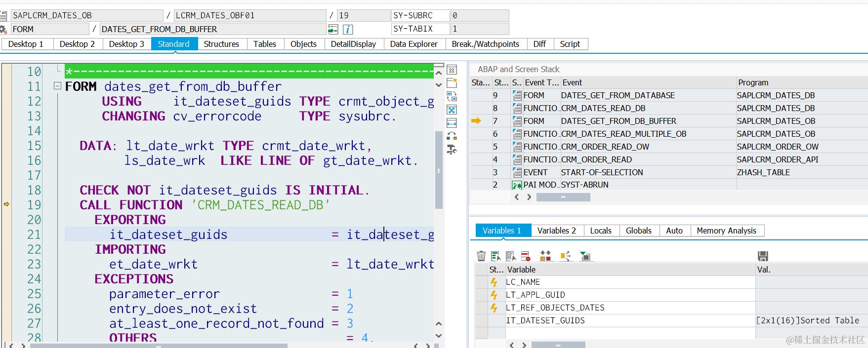Open the Script tab
This screenshot has height=348, width=868.
click(x=570, y=44)
